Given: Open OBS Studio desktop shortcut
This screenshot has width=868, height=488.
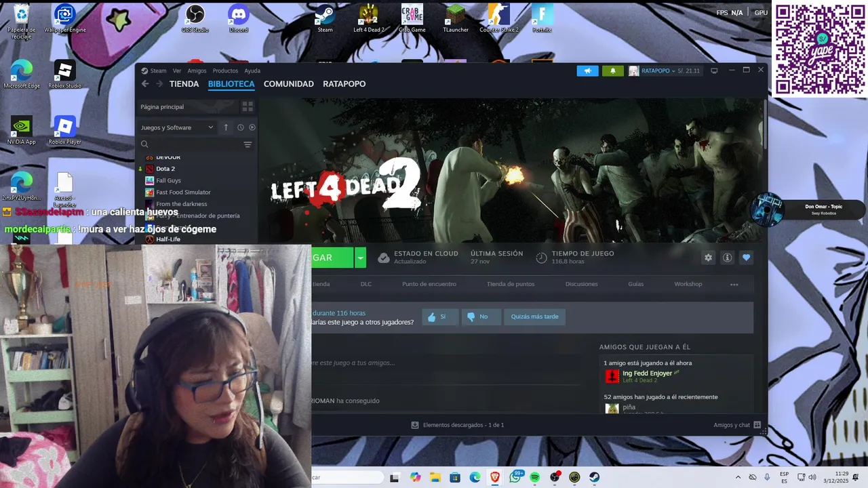Looking at the screenshot, I should click(x=195, y=19).
